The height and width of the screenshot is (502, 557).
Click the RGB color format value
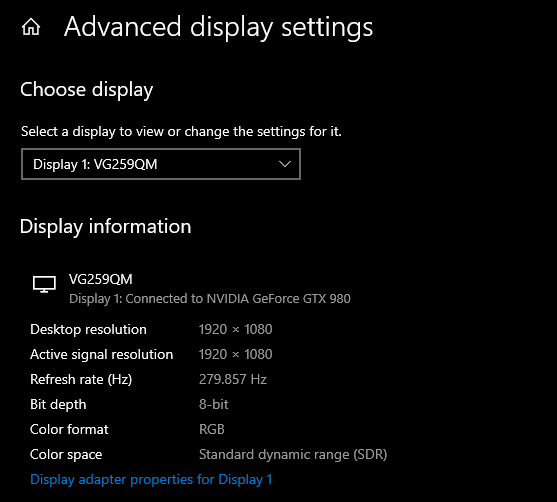pos(212,430)
